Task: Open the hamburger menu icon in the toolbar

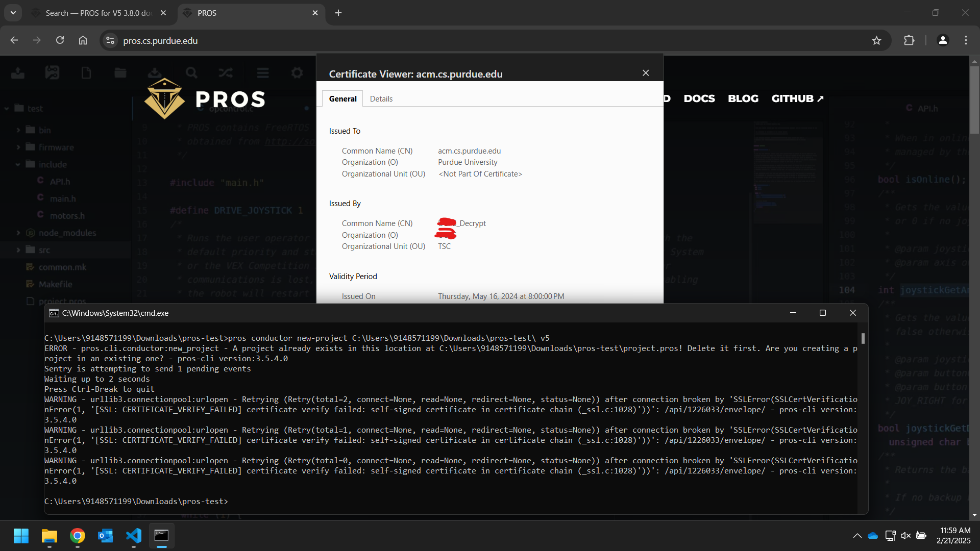Action: (262, 72)
